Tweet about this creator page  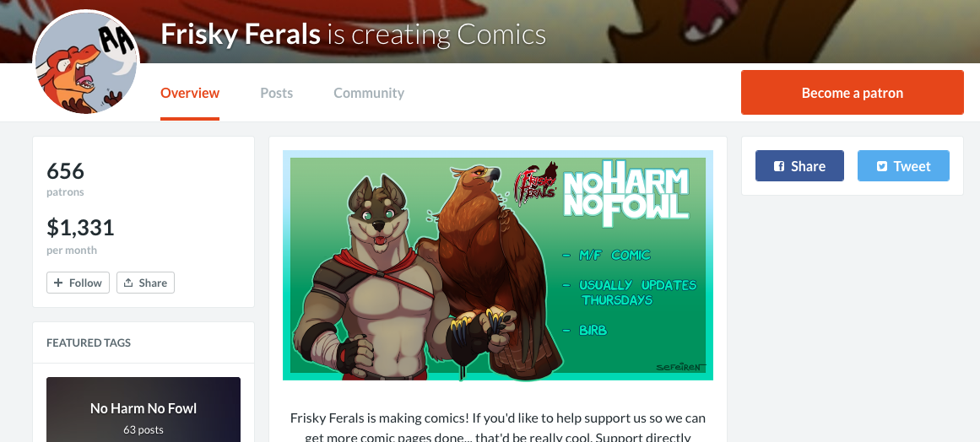[903, 166]
